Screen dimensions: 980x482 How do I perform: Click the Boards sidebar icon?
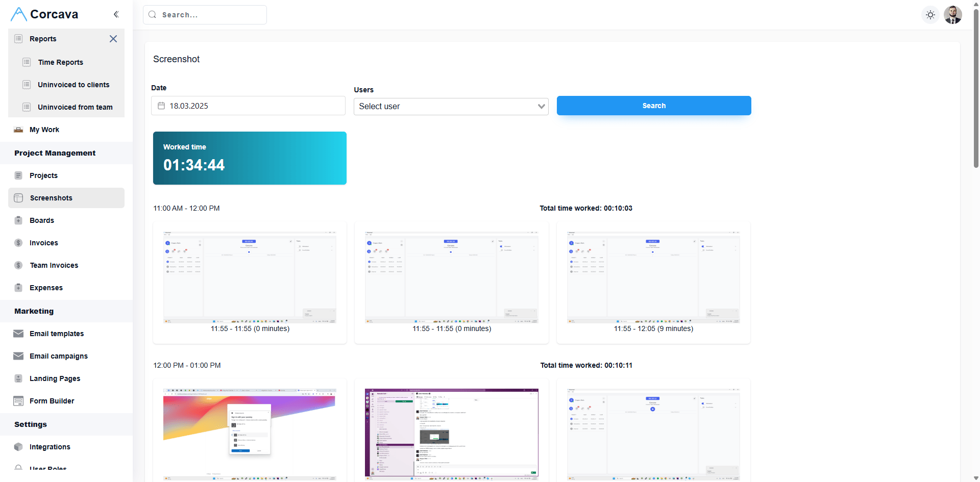[x=18, y=220]
